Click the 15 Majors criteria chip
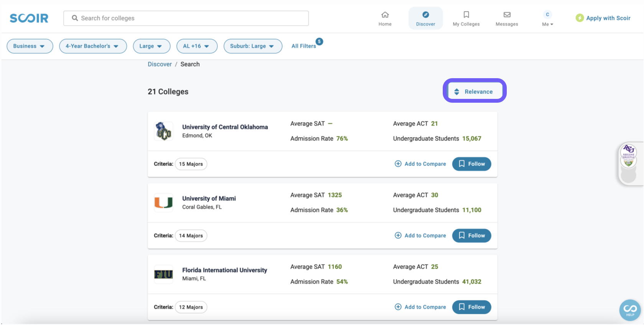The image size is (644, 325). click(191, 164)
